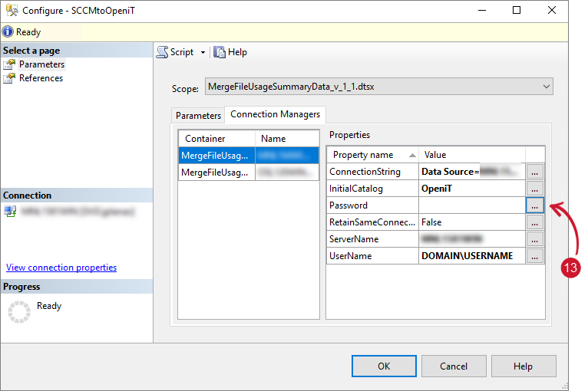Select the References page icon

click(9, 78)
